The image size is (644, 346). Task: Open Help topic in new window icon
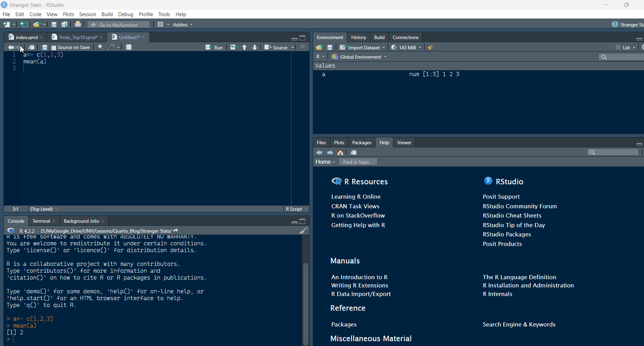[x=354, y=152]
